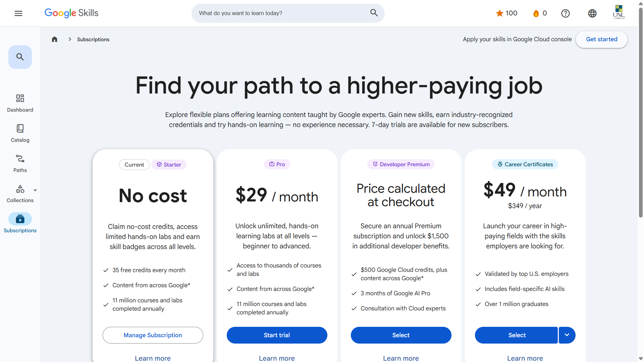The image size is (644, 362).
Task: Open the UNL profile avatar
Action: pos(619,12)
